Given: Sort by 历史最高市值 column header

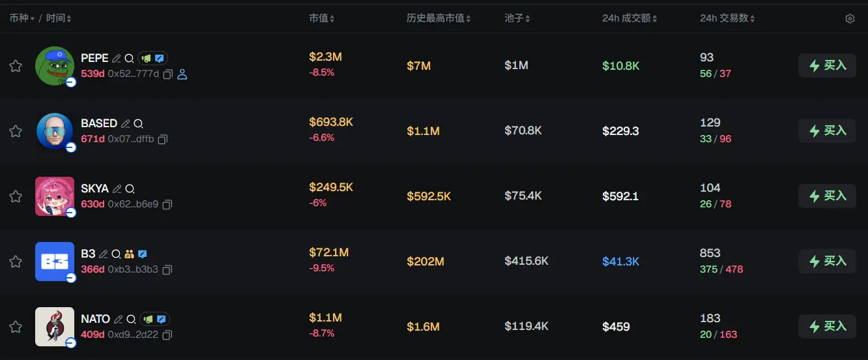Looking at the screenshot, I should tap(439, 18).
